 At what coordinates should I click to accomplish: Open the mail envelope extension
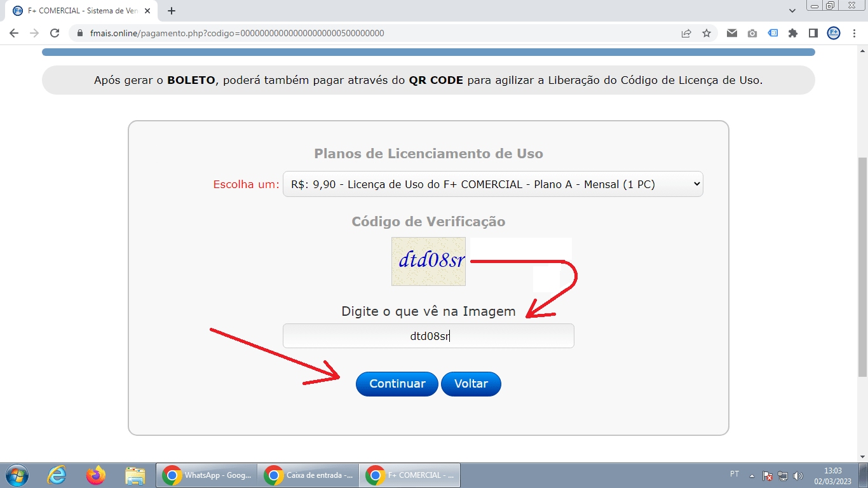click(x=732, y=33)
